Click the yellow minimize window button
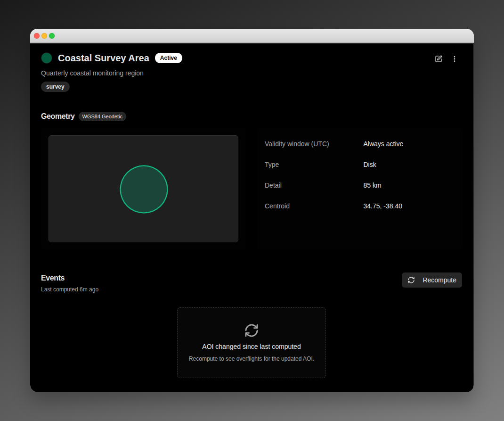The height and width of the screenshot is (421, 504). click(x=44, y=36)
